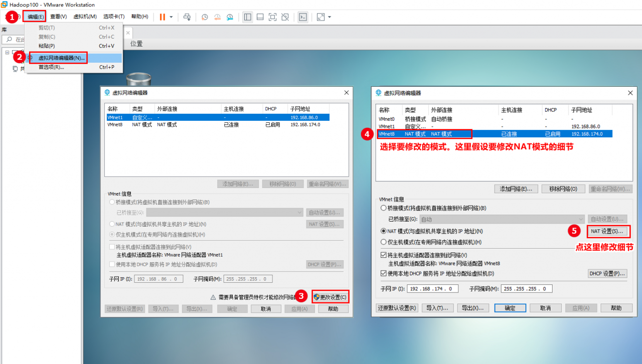Click 更改设置(C) button in left dialog

(x=330, y=297)
